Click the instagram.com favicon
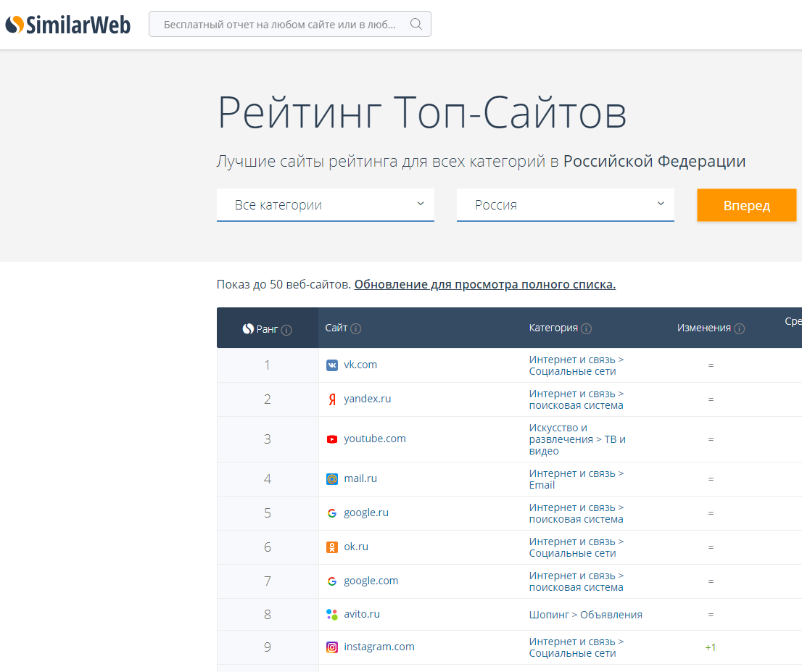 click(x=332, y=647)
